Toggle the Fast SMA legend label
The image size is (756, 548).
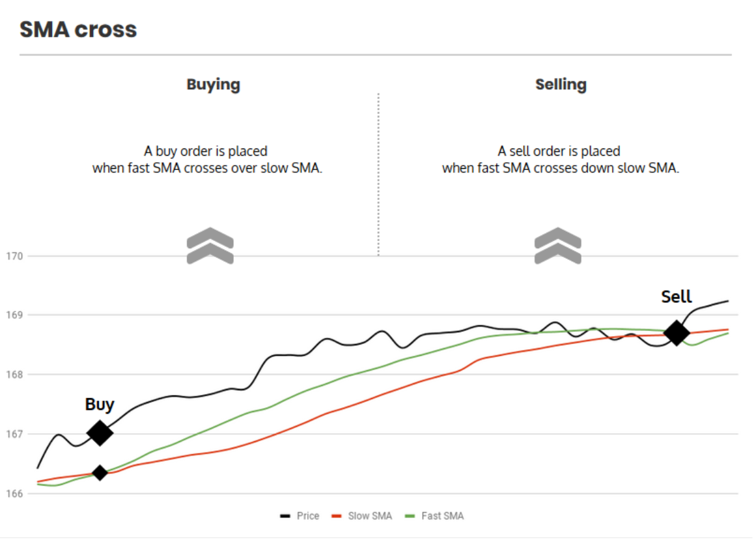[443, 516]
